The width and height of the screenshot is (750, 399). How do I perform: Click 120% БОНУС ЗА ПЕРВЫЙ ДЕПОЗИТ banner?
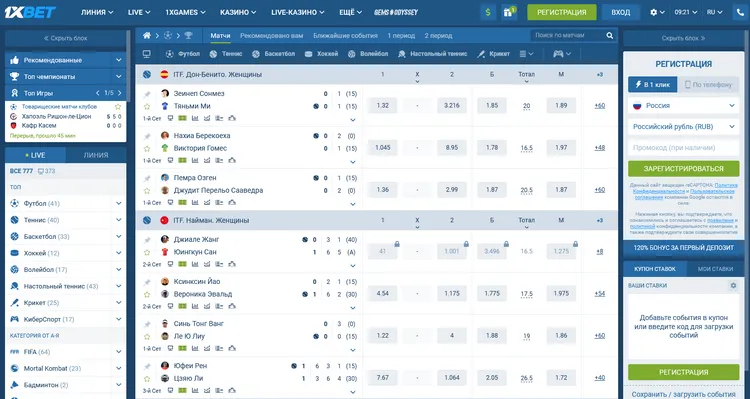(x=684, y=248)
